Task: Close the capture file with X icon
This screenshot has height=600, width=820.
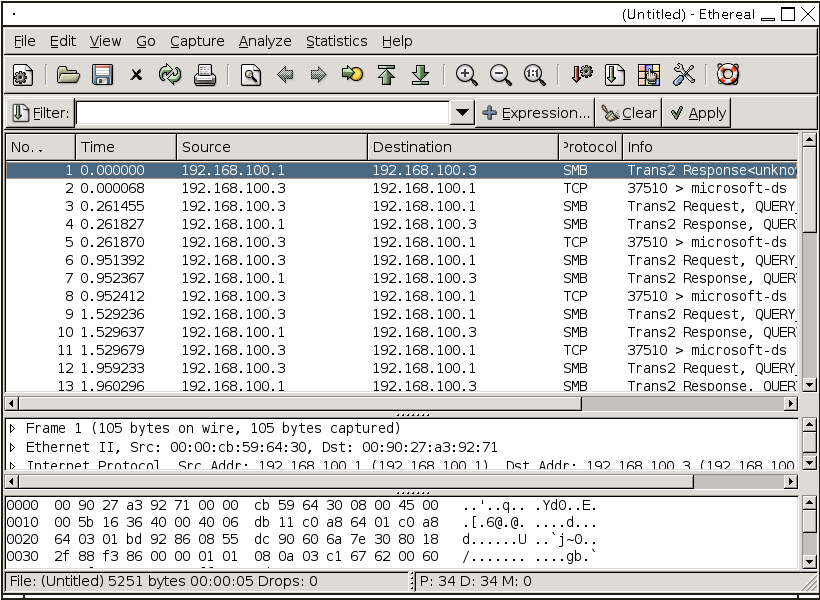Action: click(x=136, y=75)
